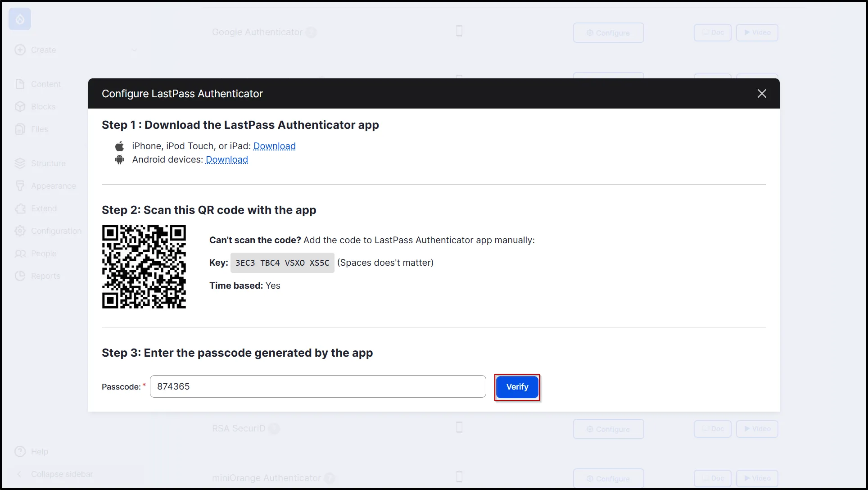Click the Extend puzzle piece icon
This screenshot has width=868, height=490.
coord(20,209)
